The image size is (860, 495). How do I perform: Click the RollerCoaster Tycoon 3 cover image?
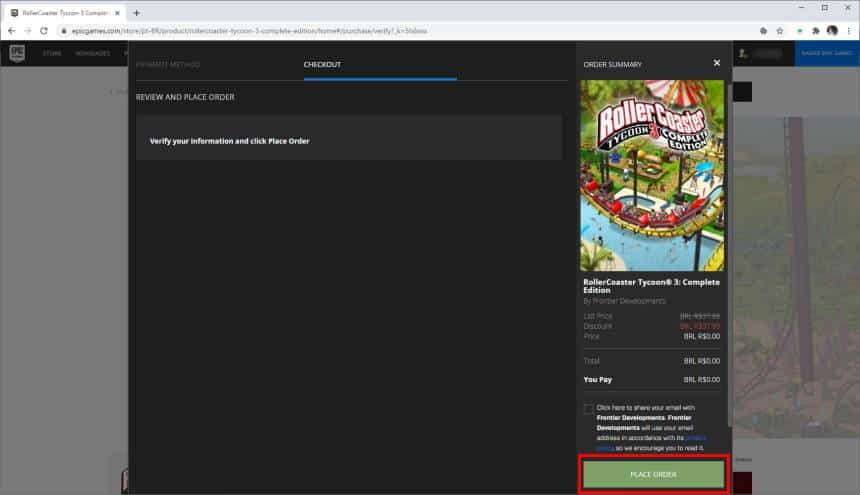(652, 175)
